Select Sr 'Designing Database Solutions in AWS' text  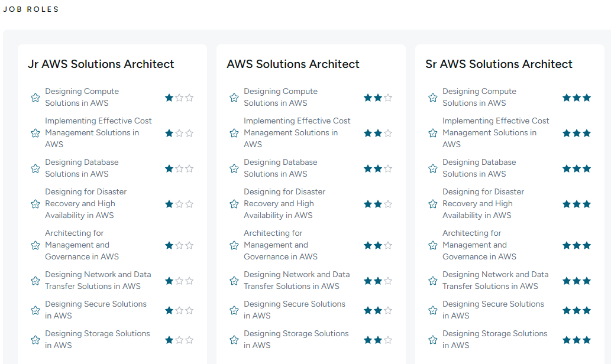[x=479, y=168]
